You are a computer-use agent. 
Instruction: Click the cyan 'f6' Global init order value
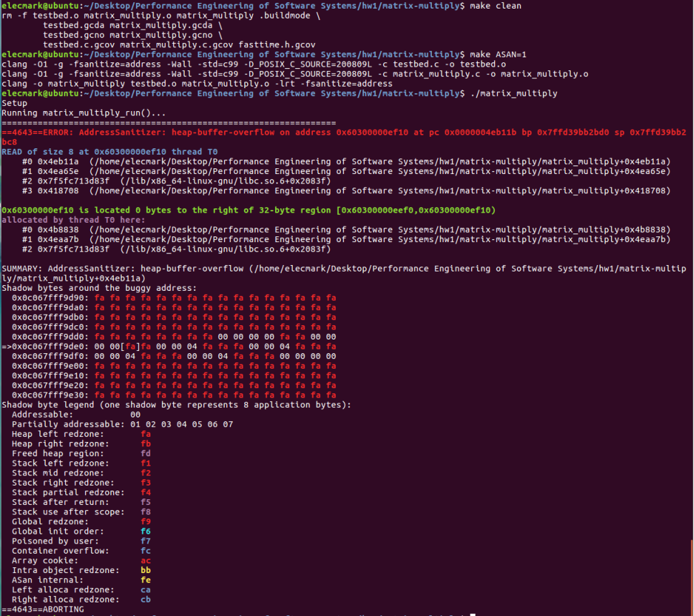146,531
